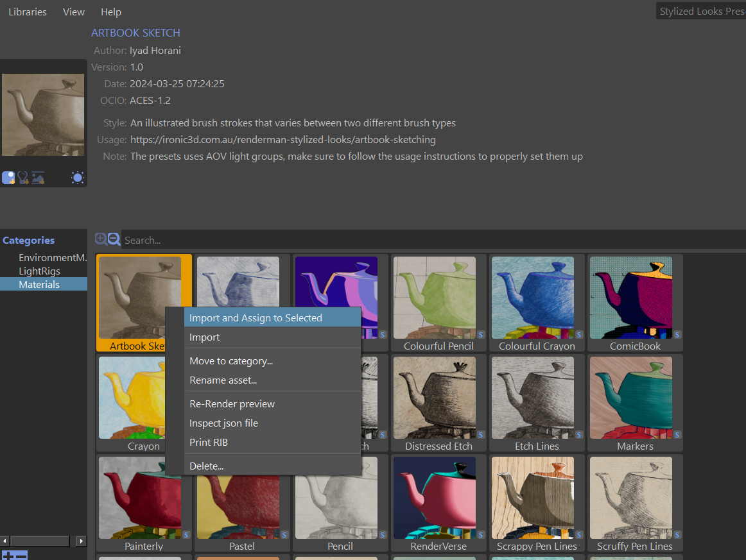The image size is (746, 560).
Task: Select the Colourful Crayon asset
Action: pos(537,303)
